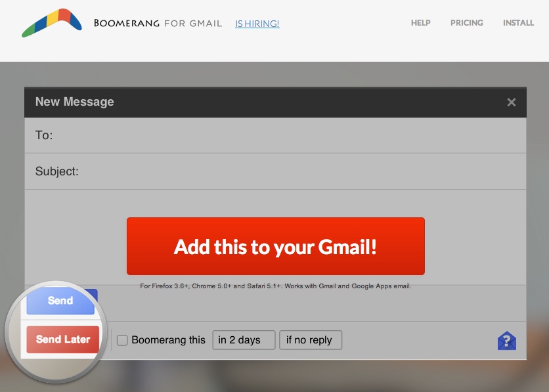Click Add this to your Gmail! button
The width and height of the screenshot is (549, 392).
(276, 246)
